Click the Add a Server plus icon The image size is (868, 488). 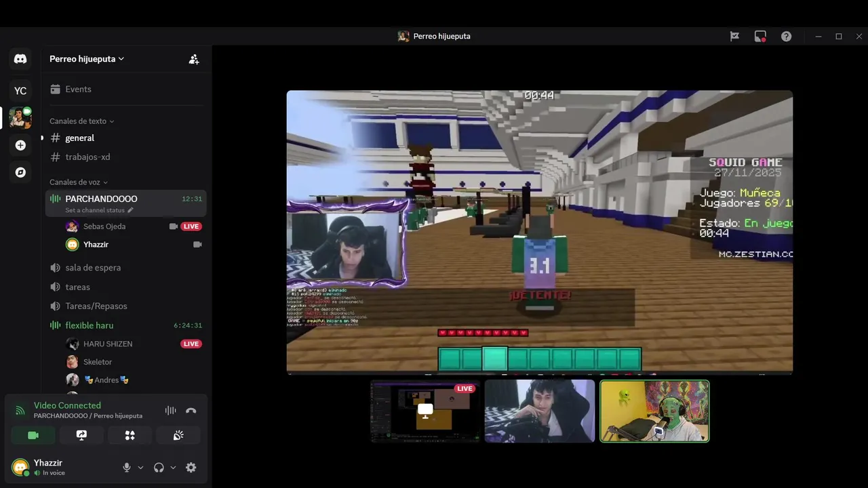tap(20, 145)
